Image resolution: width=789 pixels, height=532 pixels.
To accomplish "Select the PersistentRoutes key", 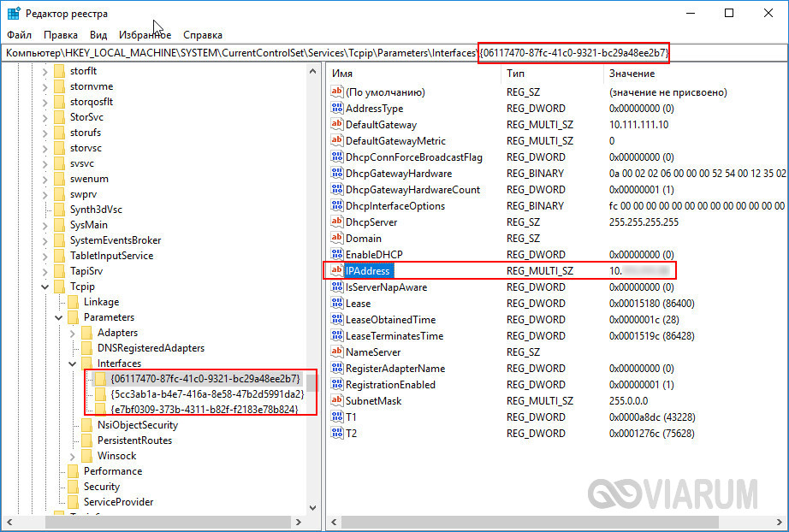I will click(x=134, y=440).
